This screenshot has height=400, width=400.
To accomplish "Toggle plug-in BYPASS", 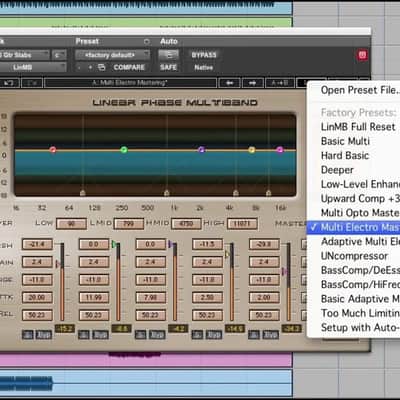I will 204,55.
